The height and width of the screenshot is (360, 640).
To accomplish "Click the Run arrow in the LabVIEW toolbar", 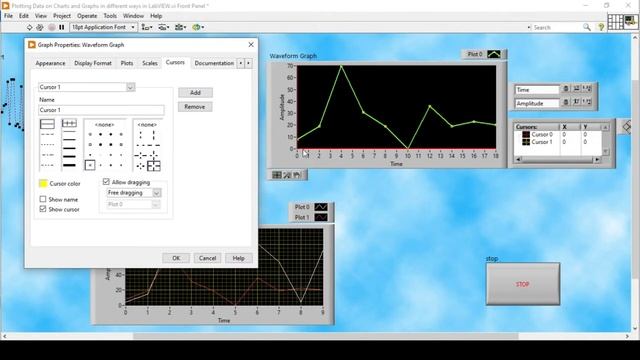I will point(29,27).
